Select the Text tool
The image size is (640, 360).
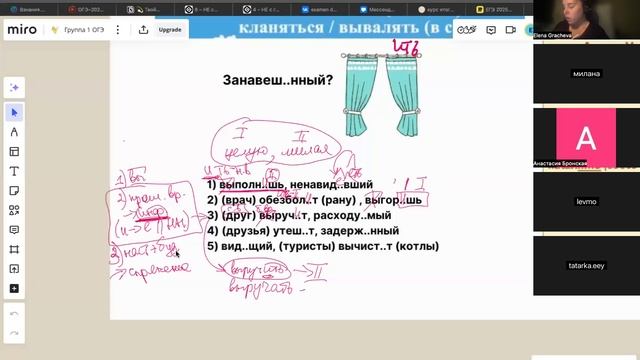click(14, 171)
